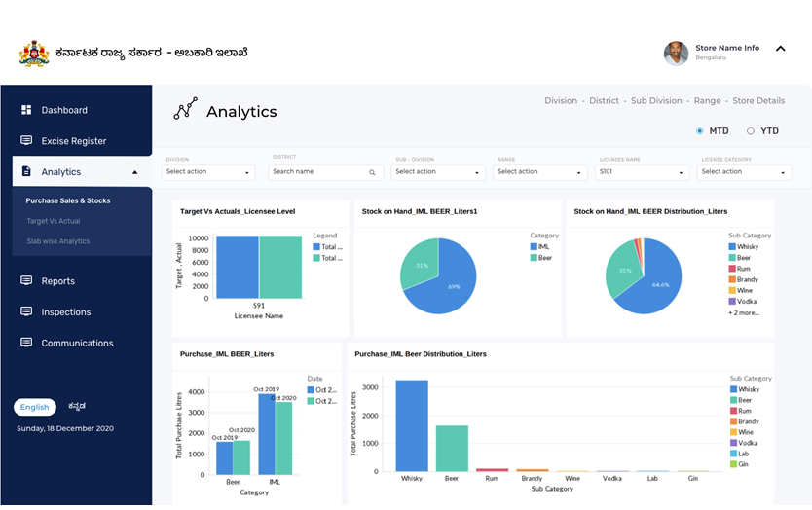Open the Communications menu item
The height and width of the screenshot is (510, 812).
[x=77, y=343]
